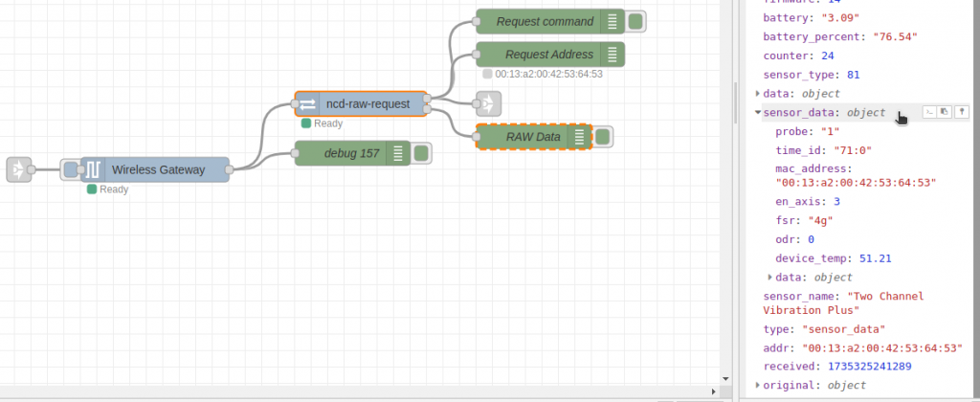Screen dimensions: 980x402
Task: Click the ncd-raw-request input port
Action: (x=295, y=104)
